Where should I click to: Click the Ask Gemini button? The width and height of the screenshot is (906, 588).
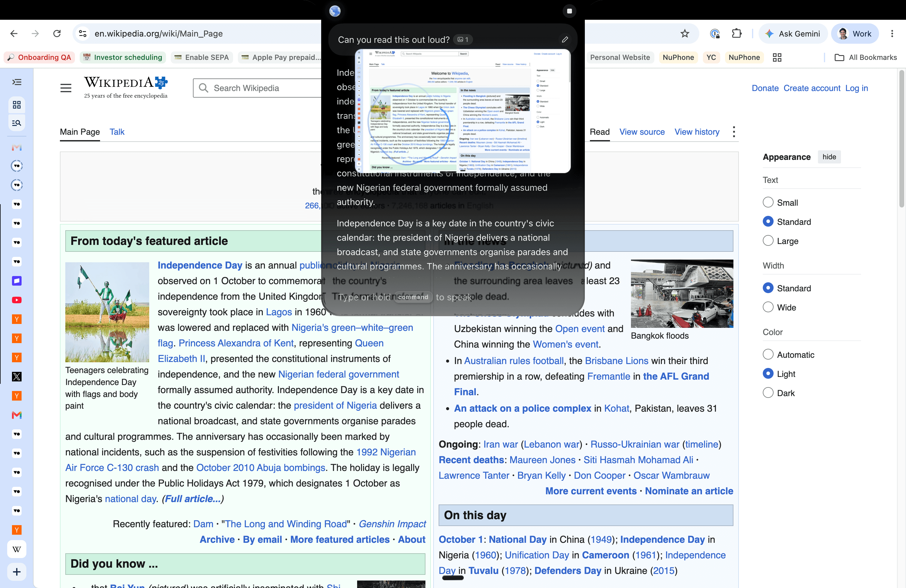pos(793,34)
